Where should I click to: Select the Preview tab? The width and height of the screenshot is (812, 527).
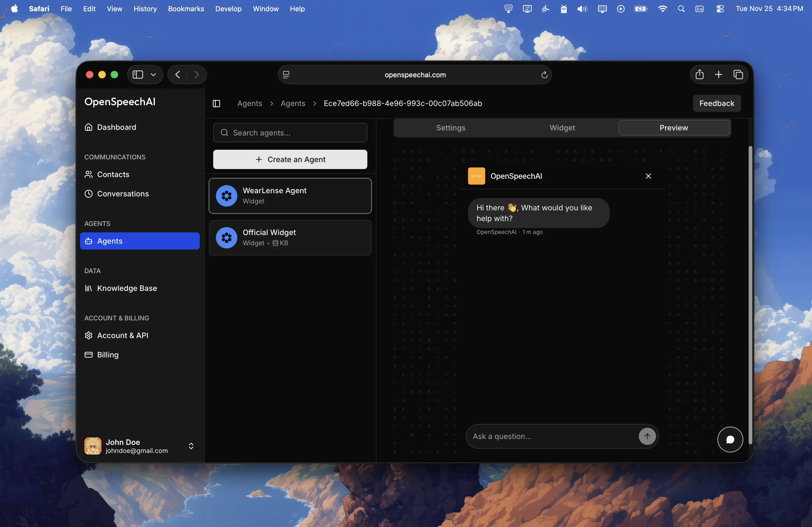click(674, 128)
